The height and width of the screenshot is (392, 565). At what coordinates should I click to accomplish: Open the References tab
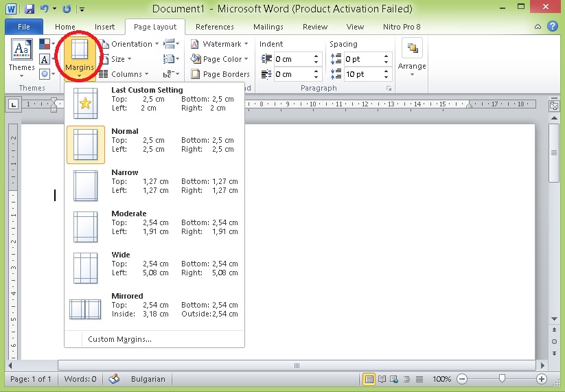[x=214, y=27]
